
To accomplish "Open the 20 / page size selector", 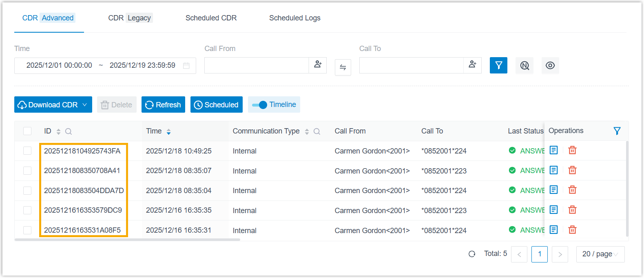I will pyautogui.click(x=600, y=254).
